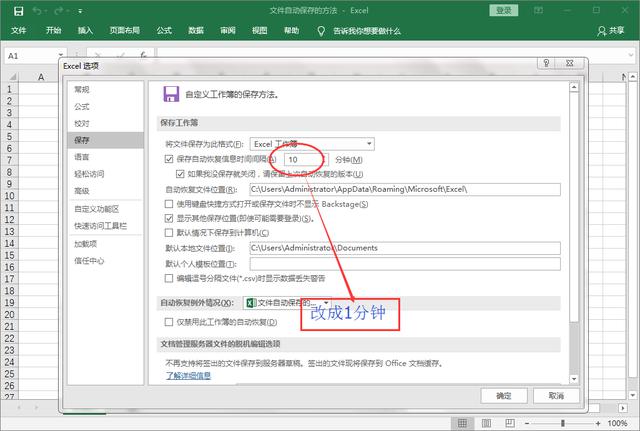
Task: Toggle keep last autorecovered version checkbox
Action: coord(180,174)
